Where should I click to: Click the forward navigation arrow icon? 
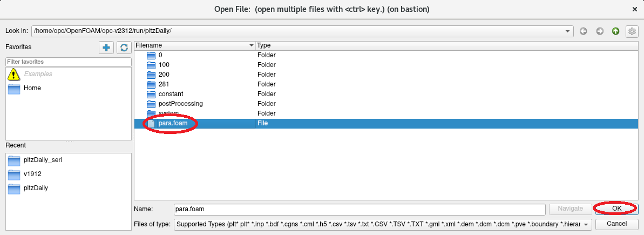coord(599,31)
